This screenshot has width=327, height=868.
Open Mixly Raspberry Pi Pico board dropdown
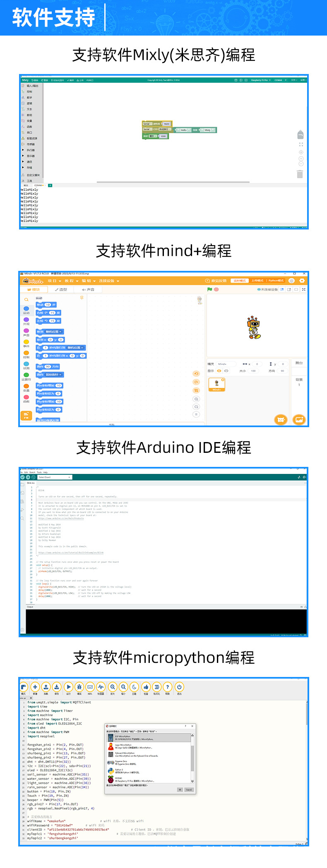point(261,80)
